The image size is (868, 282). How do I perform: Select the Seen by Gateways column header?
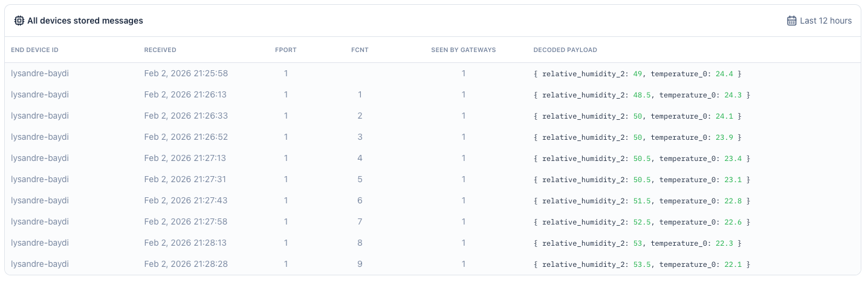click(463, 50)
